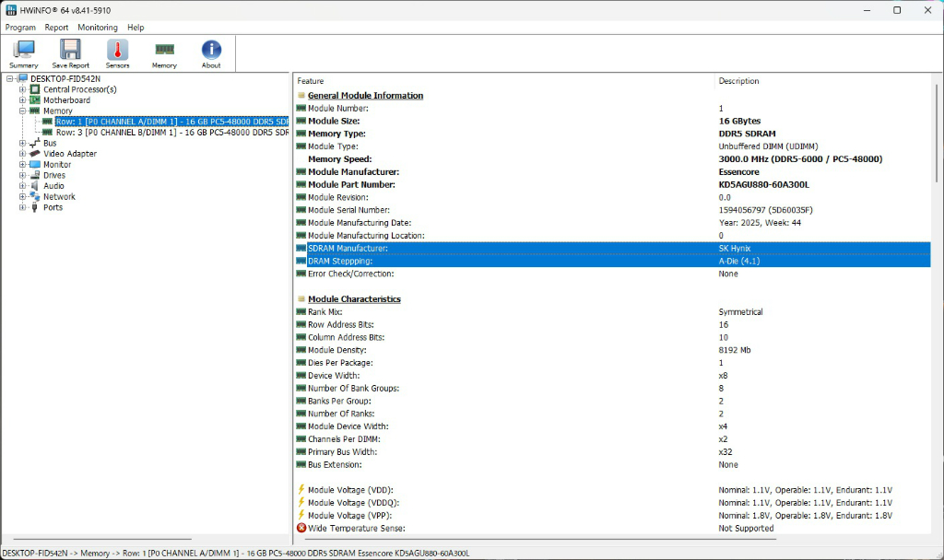Open the About info icon
944x560 pixels.
[211, 50]
